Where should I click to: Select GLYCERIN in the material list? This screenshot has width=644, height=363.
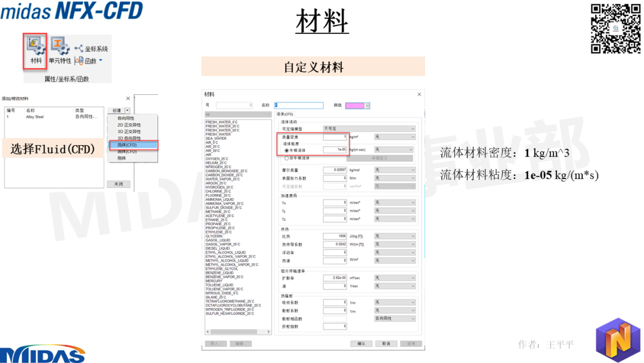coord(214,236)
